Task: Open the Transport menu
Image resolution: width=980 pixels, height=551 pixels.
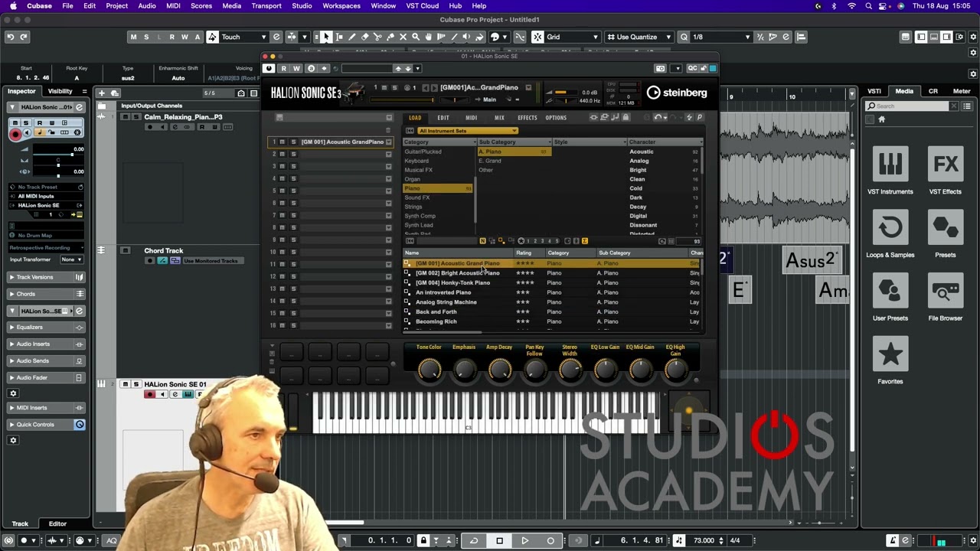Action: [x=266, y=6]
